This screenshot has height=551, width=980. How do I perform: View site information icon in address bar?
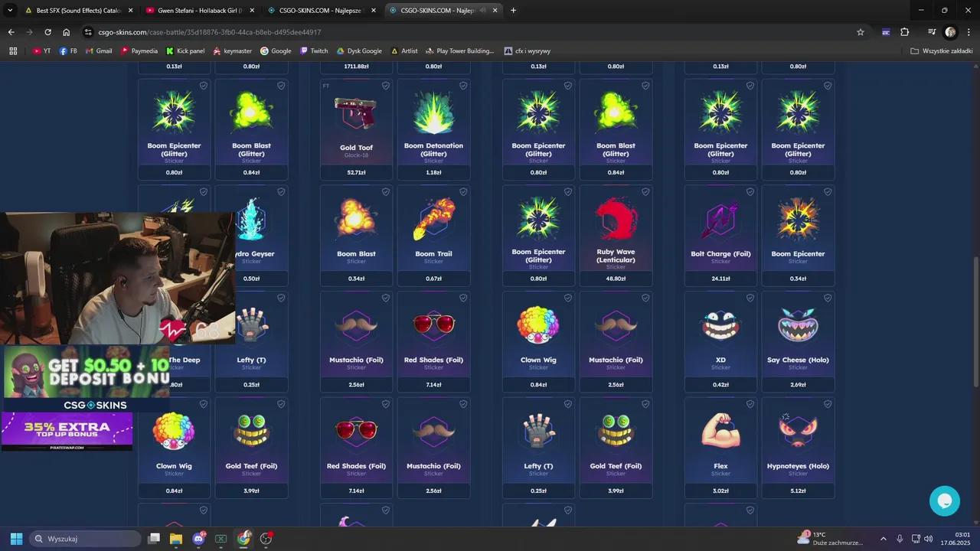(89, 32)
